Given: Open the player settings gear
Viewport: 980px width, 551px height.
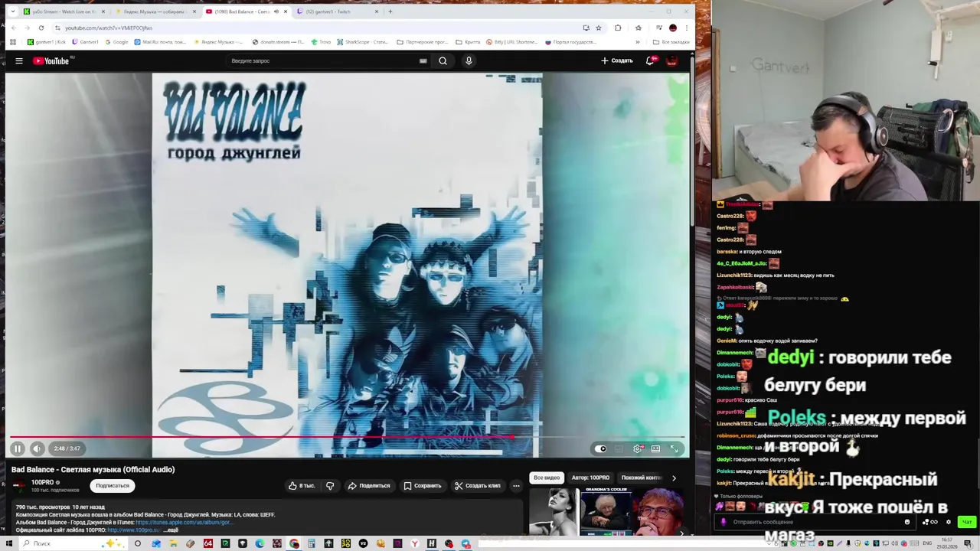Looking at the screenshot, I should [x=638, y=448].
